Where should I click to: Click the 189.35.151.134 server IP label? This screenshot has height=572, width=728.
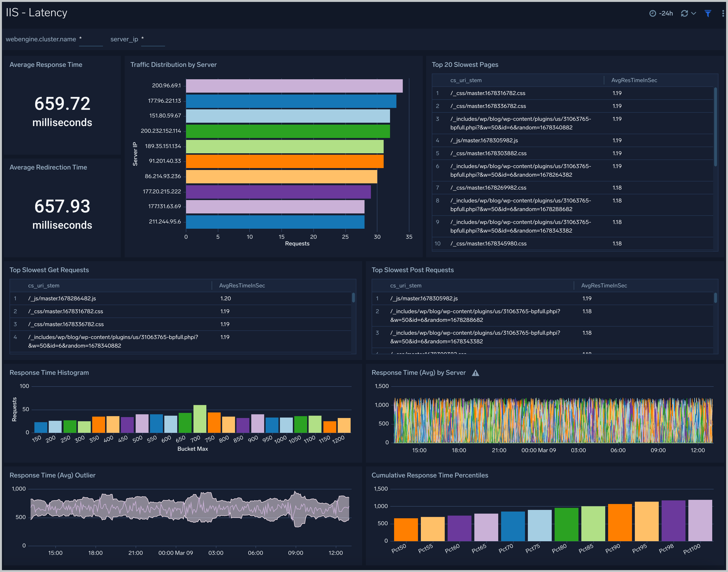point(163,146)
